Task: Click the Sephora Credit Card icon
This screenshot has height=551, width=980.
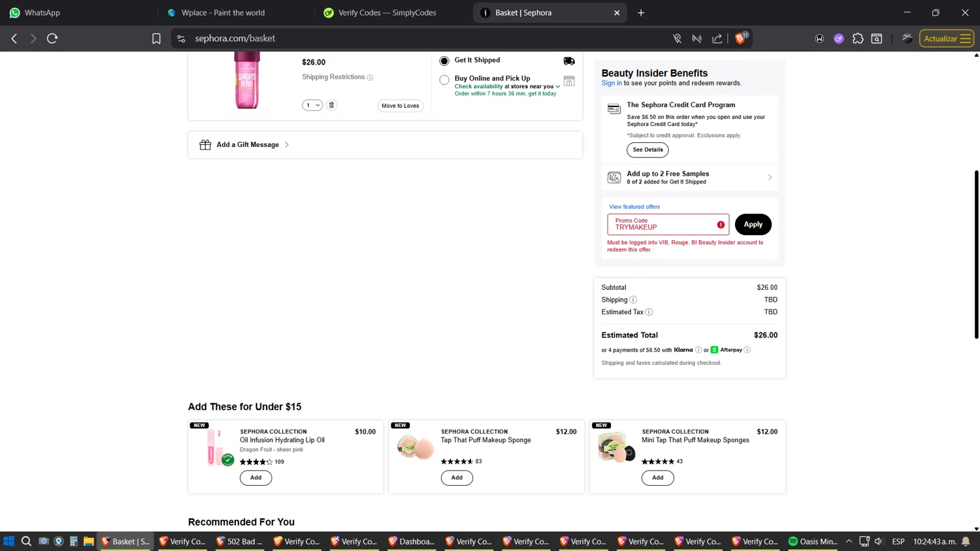Action: (x=614, y=109)
